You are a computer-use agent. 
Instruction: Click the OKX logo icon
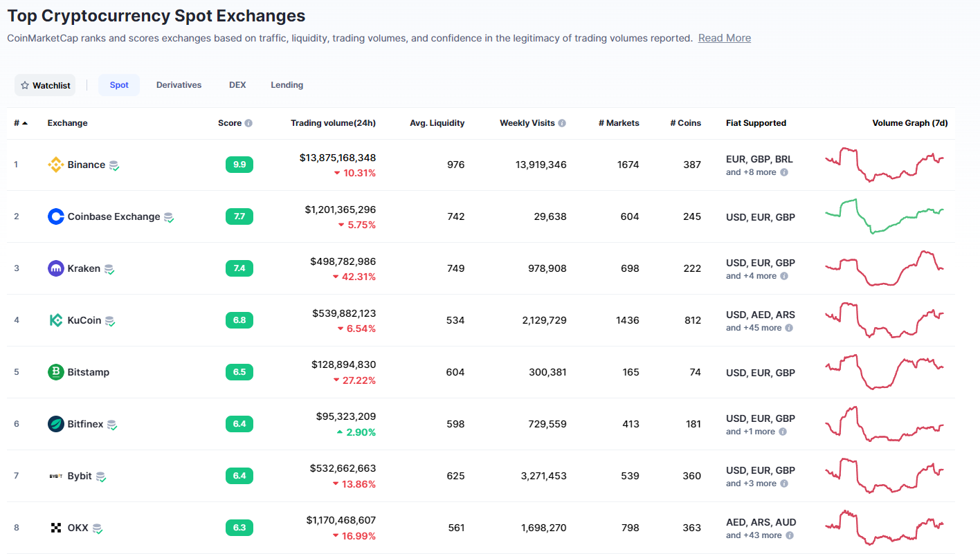(56, 528)
